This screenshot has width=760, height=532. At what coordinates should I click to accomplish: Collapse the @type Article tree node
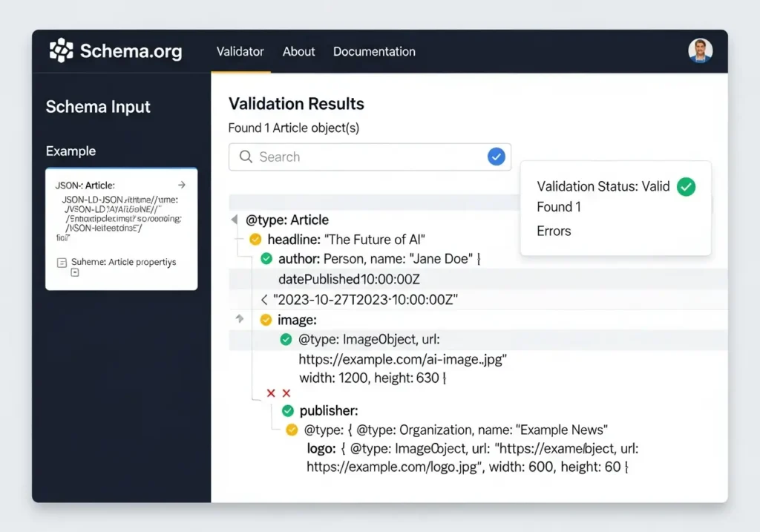(x=234, y=219)
